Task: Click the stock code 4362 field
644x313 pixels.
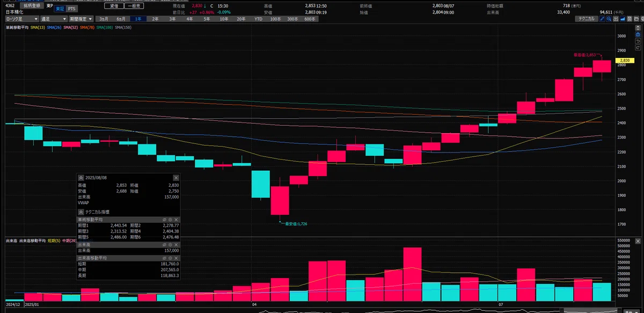Action: tap(10, 5)
